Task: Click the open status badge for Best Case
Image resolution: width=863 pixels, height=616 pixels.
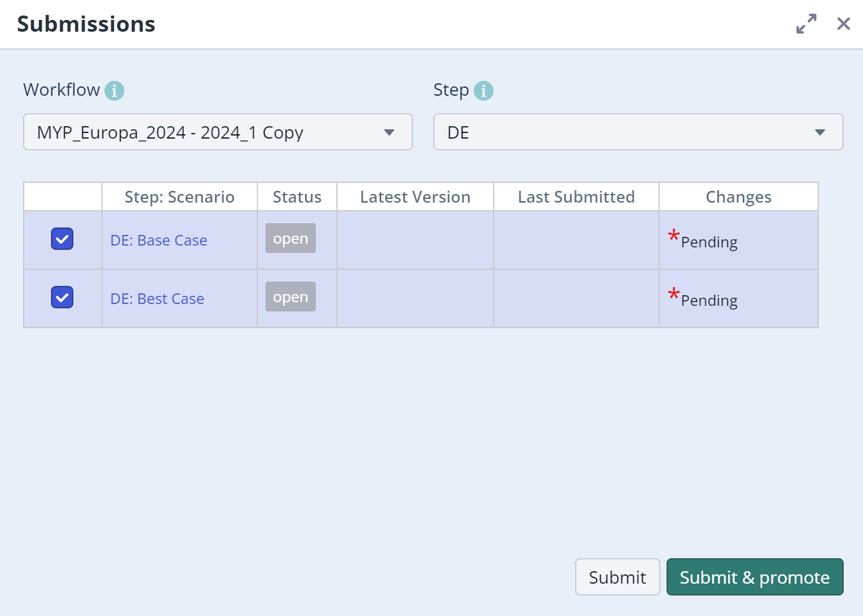Action: (290, 297)
